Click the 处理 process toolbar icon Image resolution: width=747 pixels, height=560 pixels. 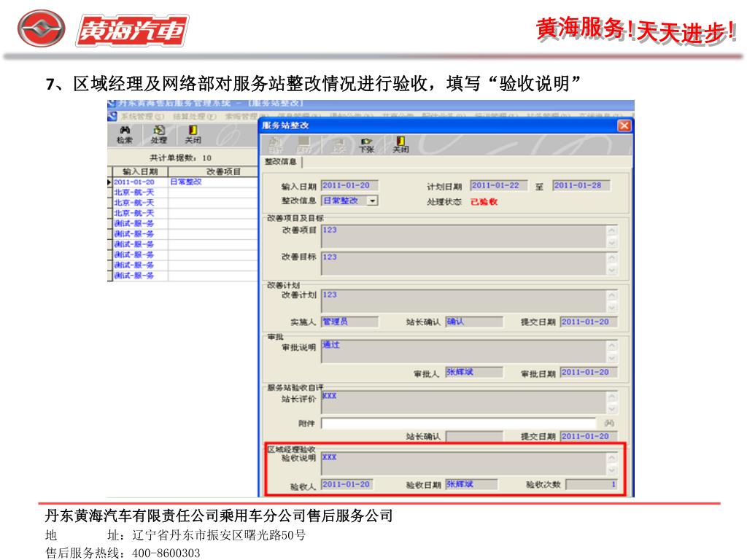[158, 135]
